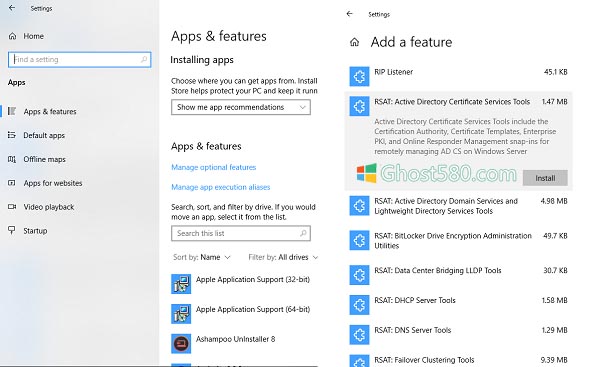Click the Search this list field

tap(241, 233)
